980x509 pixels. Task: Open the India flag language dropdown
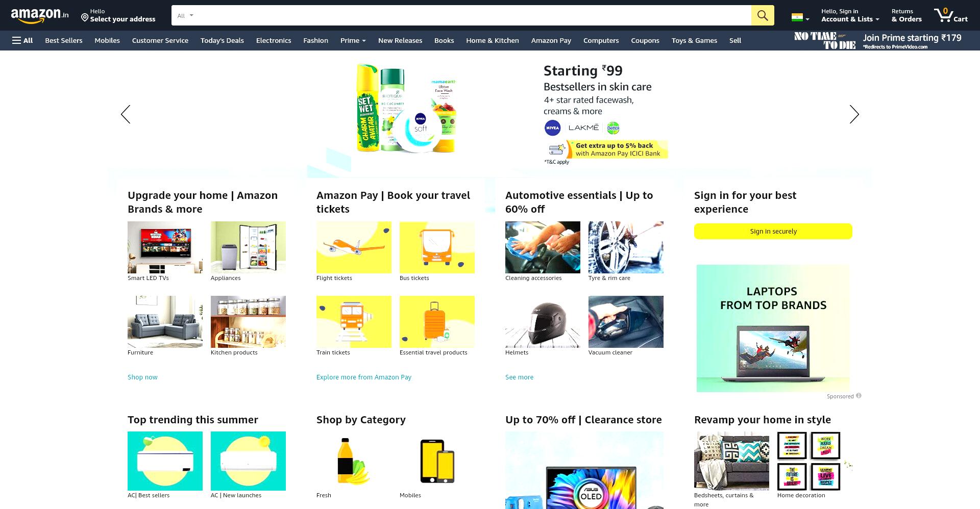click(800, 17)
